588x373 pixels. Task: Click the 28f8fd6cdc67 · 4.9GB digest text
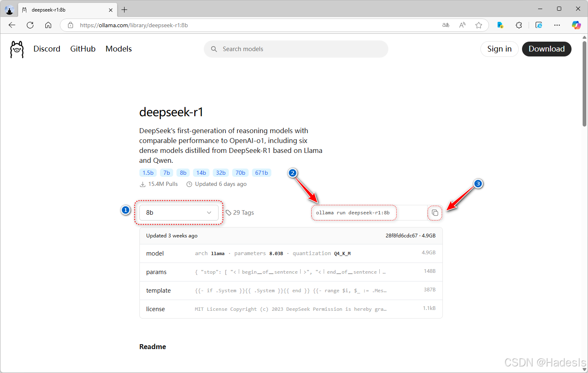411,236
